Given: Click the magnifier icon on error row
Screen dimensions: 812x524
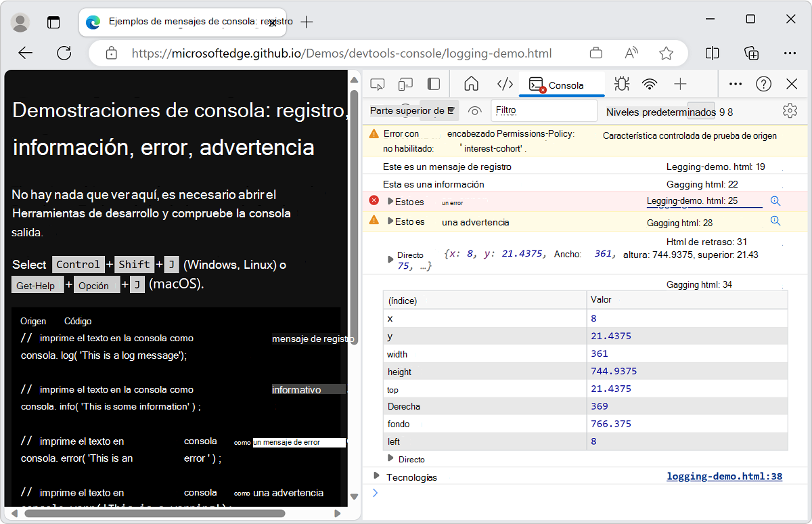Looking at the screenshot, I should [775, 201].
